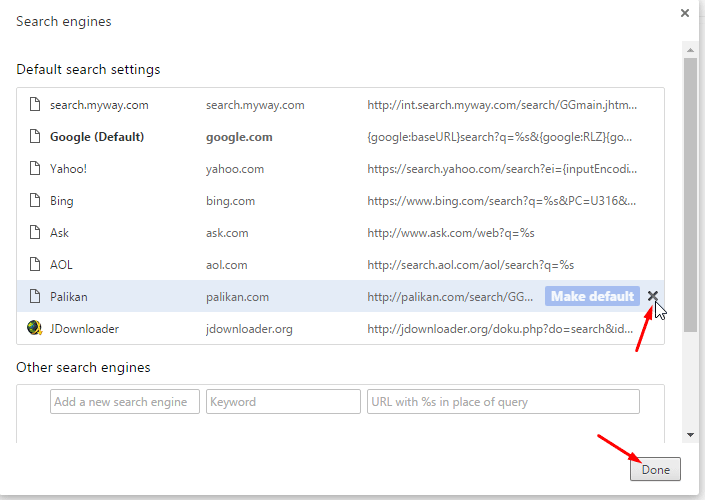Select the JDownloader engine name
705x500 pixels.
click(85, 329)
